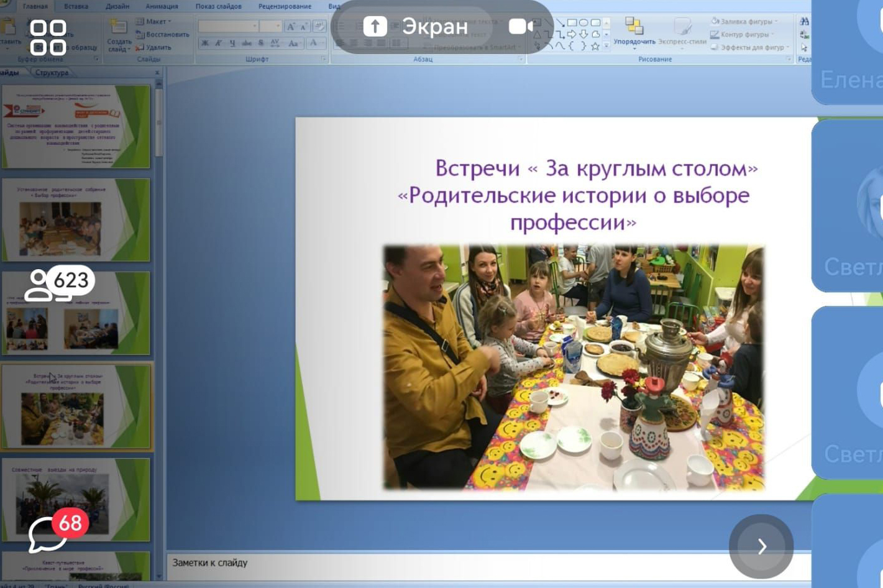Open the Заливка фигуры fill dropdown
This screenshot has width=883, height=588.
pos(744,22)
